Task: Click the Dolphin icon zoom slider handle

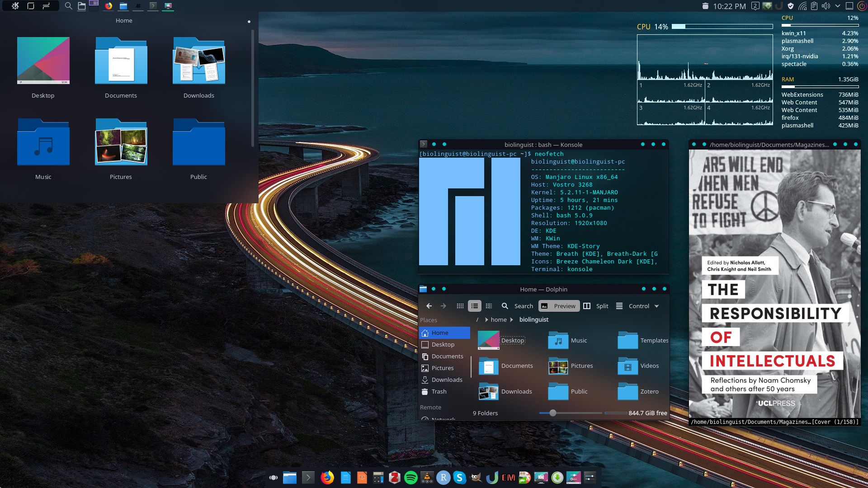Action: [x=552, y=413]
